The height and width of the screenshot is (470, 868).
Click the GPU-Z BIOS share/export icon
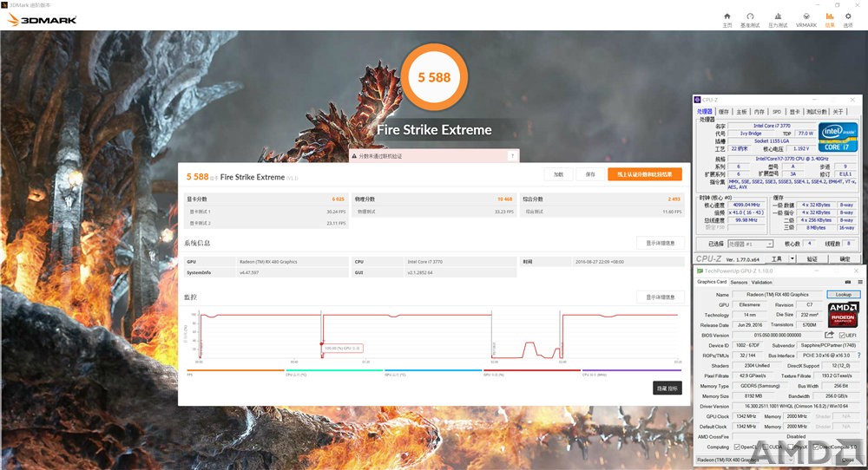click(x=829, y=335)
